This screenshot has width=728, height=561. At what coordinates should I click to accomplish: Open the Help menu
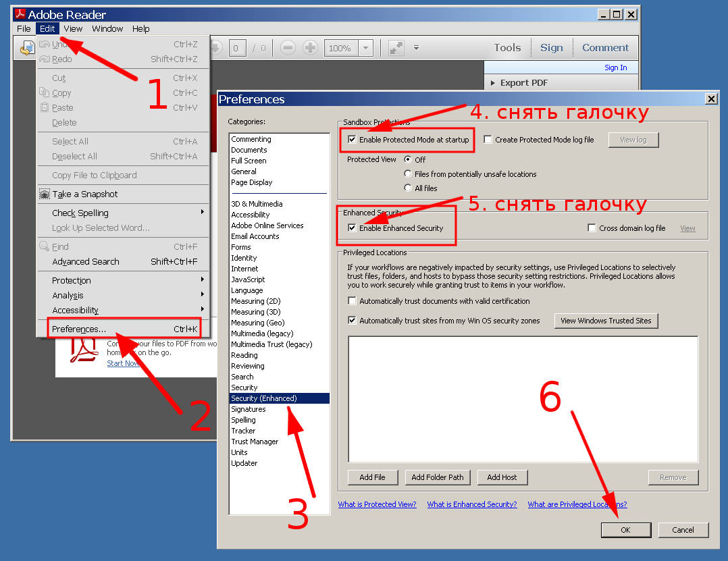click(x=140, y=29)
